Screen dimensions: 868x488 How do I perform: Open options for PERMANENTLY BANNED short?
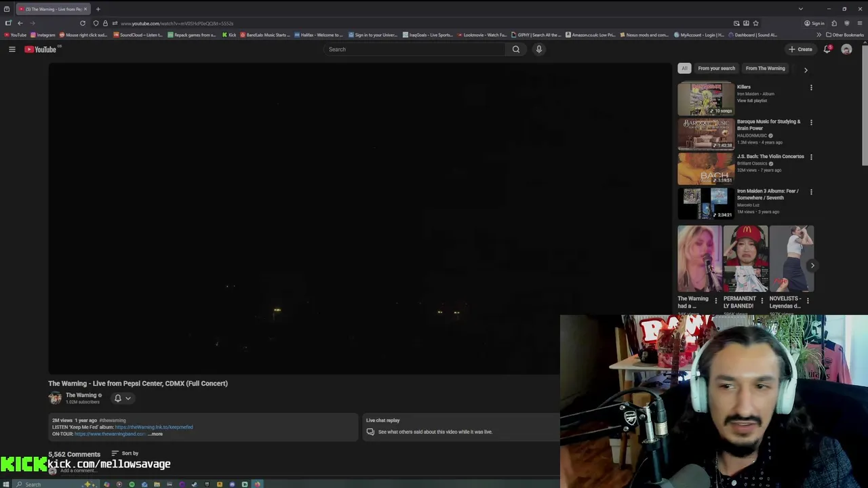tap(762, 300)
